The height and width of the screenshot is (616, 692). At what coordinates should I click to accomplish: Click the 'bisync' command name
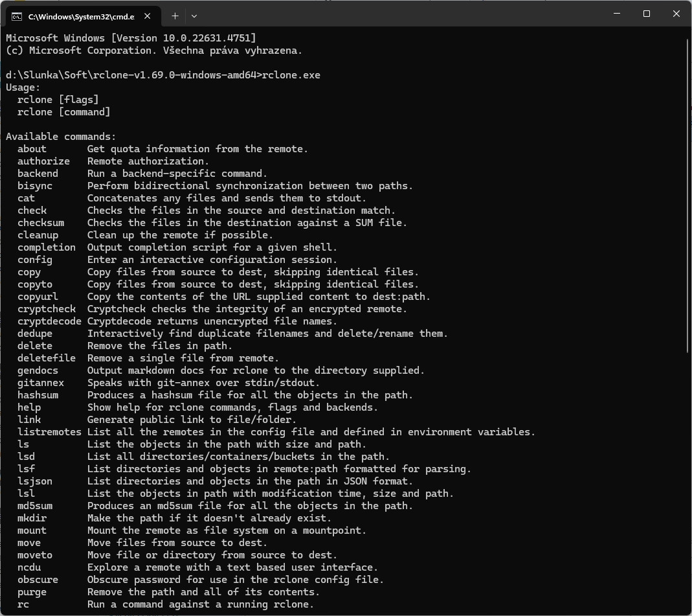[x=35, y=186]
